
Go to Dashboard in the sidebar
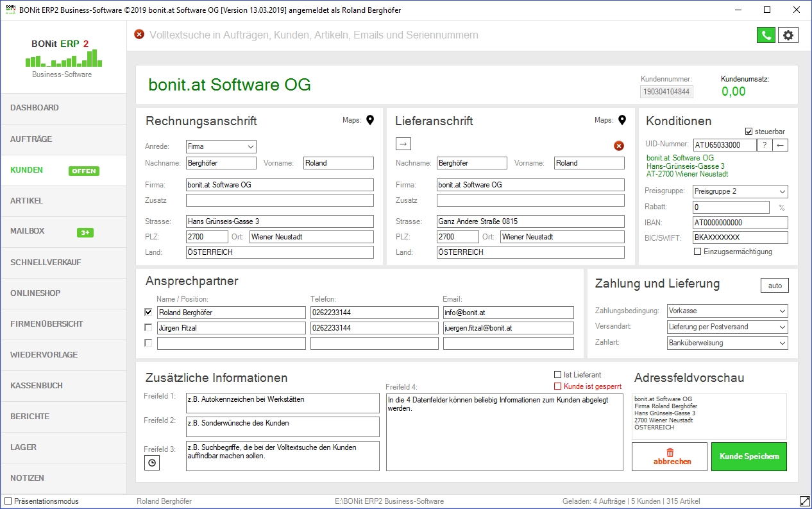coord(63,108)
